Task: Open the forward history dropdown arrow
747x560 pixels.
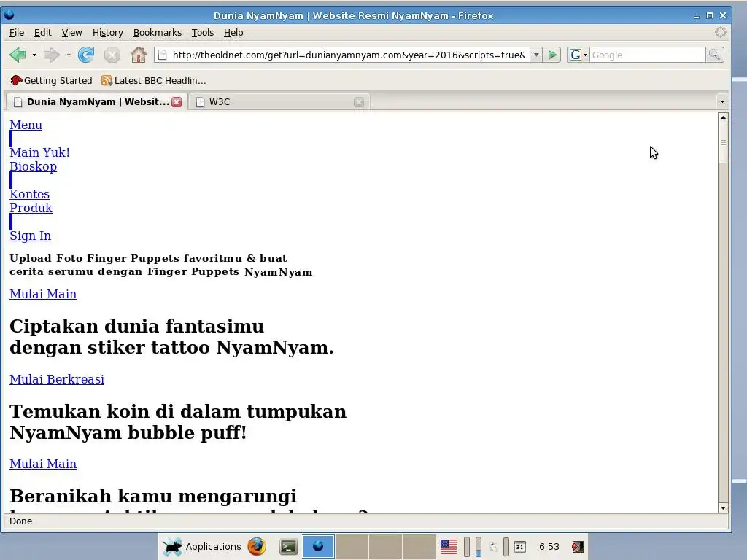Action: tap(69, 55)
